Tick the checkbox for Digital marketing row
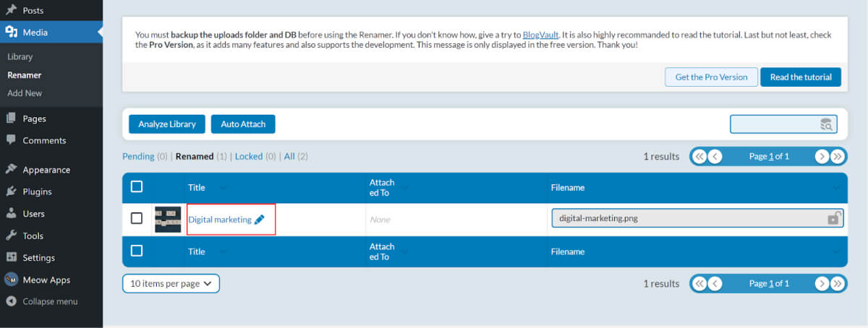Viewport: 868px width, 328px height. click(x=137, y=218)
